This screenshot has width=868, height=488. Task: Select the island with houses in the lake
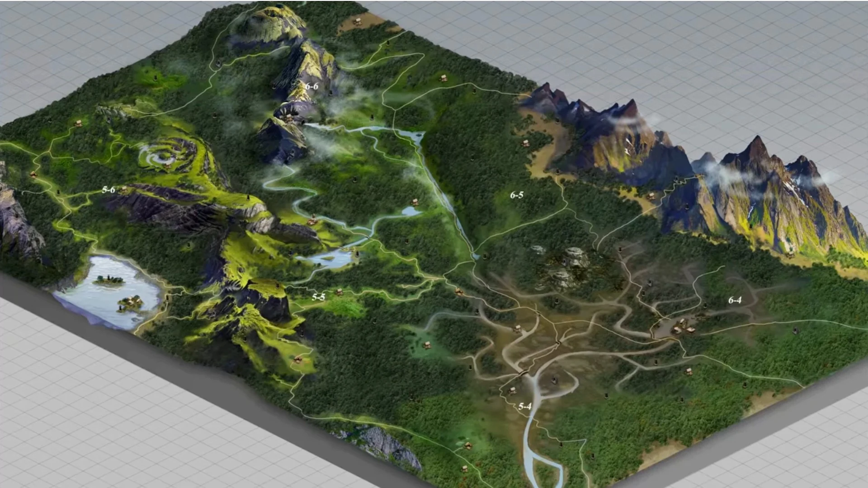pyautogui.click(x=131, y=304)
